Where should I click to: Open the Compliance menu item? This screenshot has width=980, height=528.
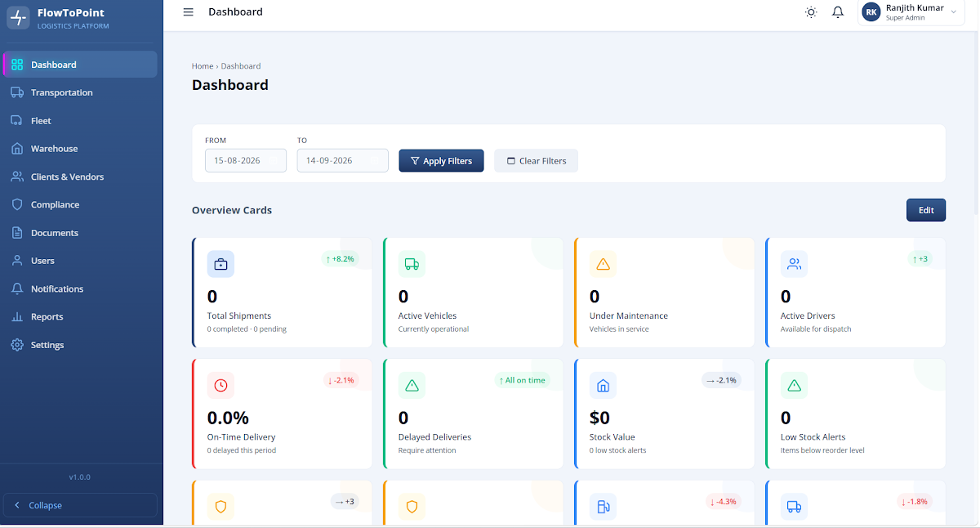[x=80, y=204]
